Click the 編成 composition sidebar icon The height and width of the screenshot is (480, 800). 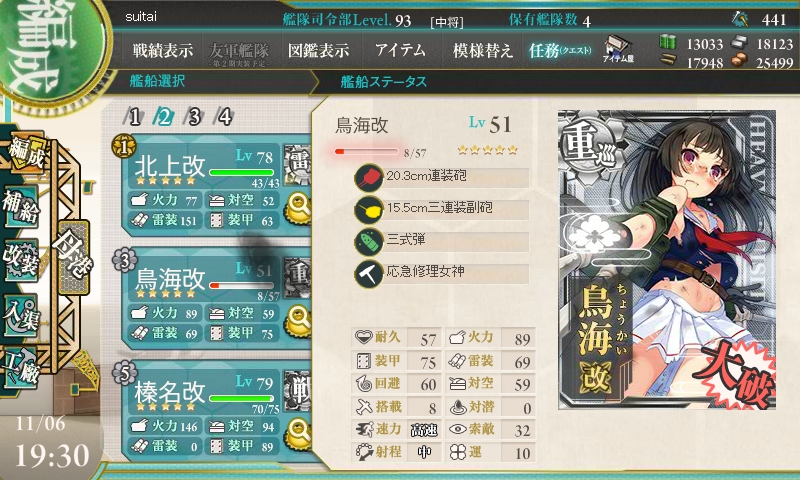(x=26, y=153)
